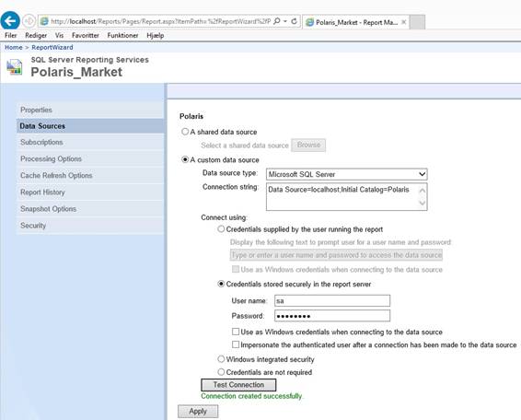Screen dimensions: 521x420
Task: Follow the ReportWizard breadcrumb link
Action: [x=52, y=47]
